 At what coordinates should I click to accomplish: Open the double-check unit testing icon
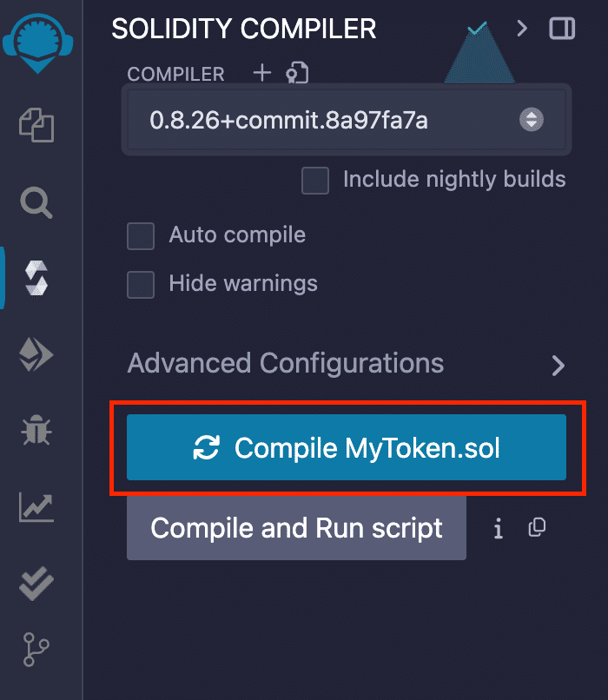coord(36,584)
